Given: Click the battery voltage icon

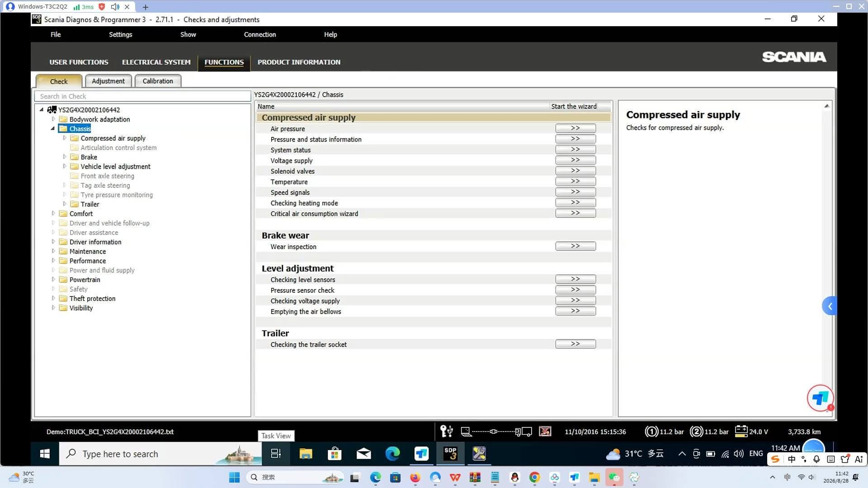Looking at the screenshot, I should [x=741, y=431].
